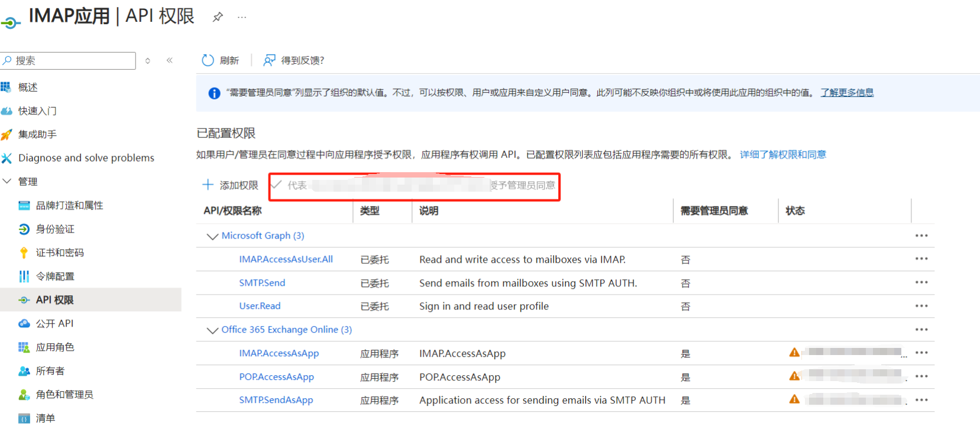Open 证书和密码 in the sidebar

60,253
